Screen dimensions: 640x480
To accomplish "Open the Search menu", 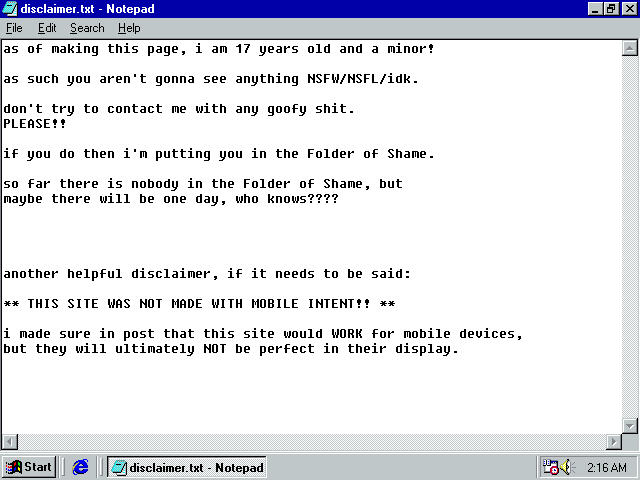I will pos(87,28).
